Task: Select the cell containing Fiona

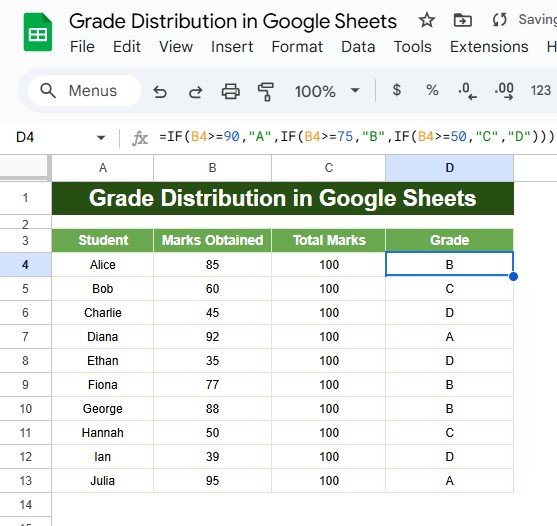Action: pos(103,385)
